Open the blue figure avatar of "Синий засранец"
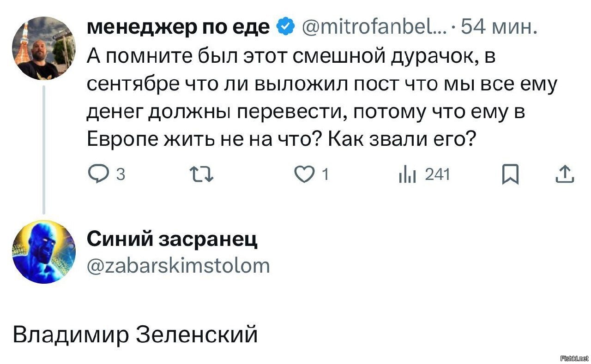Image resolution: width=591 pixels, height=364 pixels. [44, 252]
